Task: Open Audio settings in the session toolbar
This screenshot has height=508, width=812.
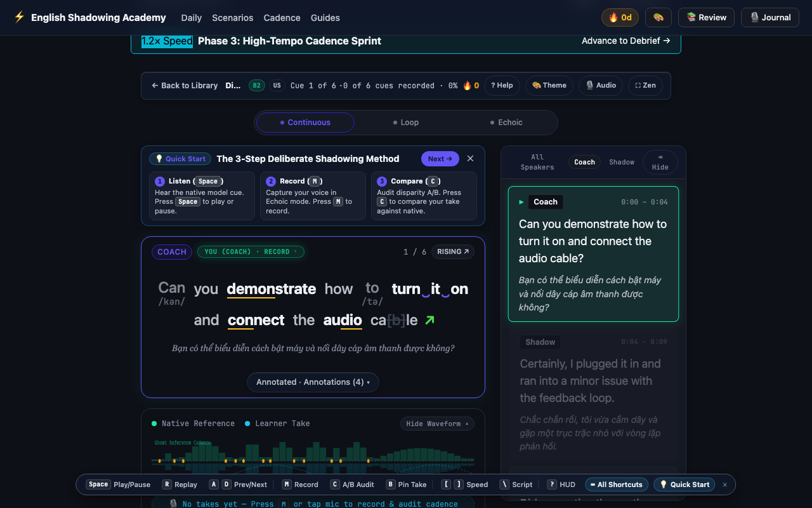Action: tap(601, 86)
